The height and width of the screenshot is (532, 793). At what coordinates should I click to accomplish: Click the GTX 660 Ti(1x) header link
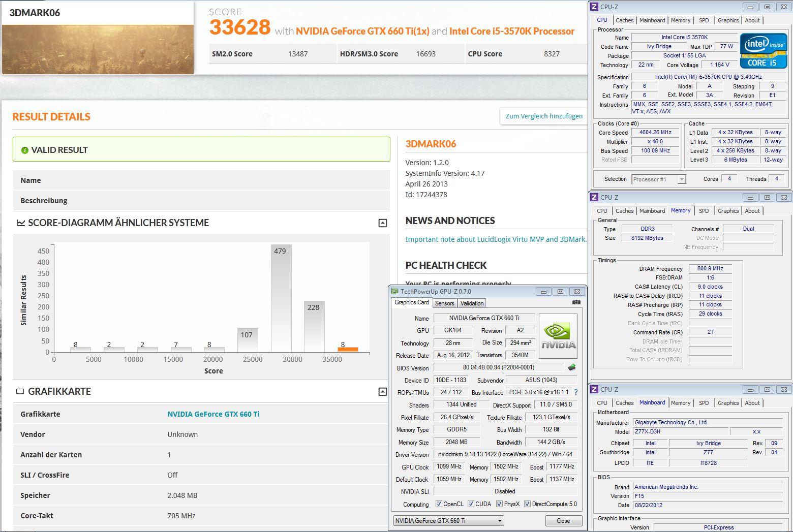[x=362, y=31]
